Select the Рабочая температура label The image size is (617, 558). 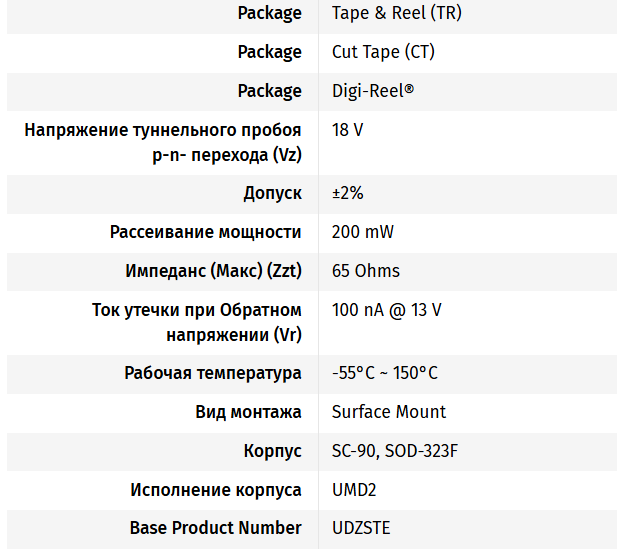(212, 373)
